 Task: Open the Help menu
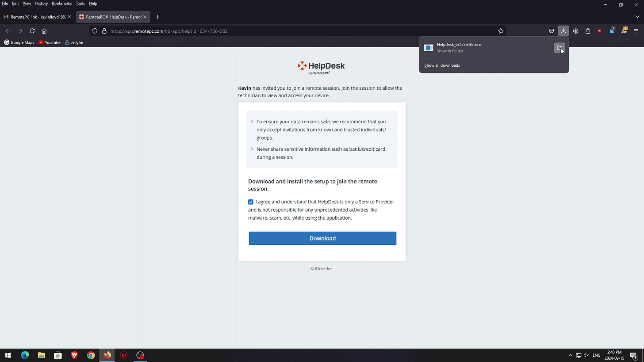tap(93, 3)
